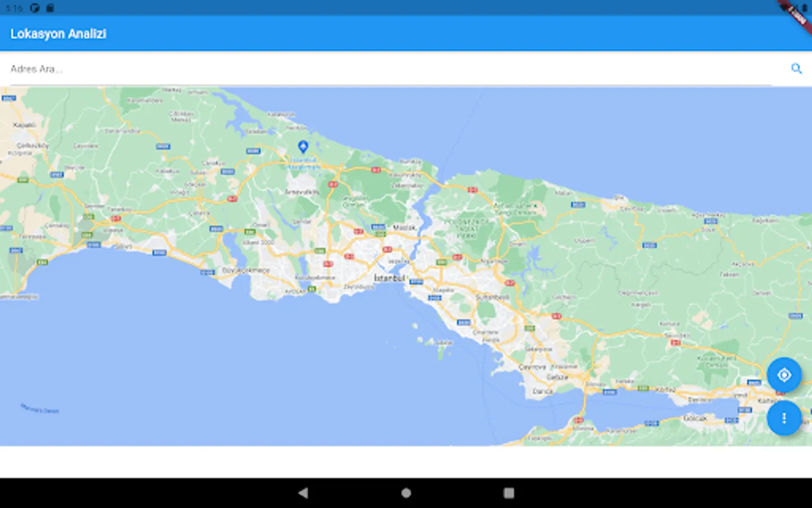Focus the 'Adres Ara...' address search field

tap(391, 69)
